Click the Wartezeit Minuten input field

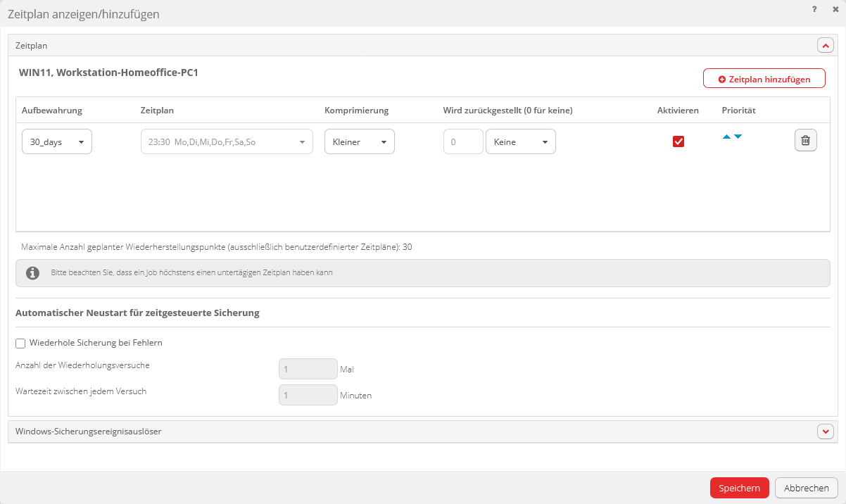click(308, 395)
